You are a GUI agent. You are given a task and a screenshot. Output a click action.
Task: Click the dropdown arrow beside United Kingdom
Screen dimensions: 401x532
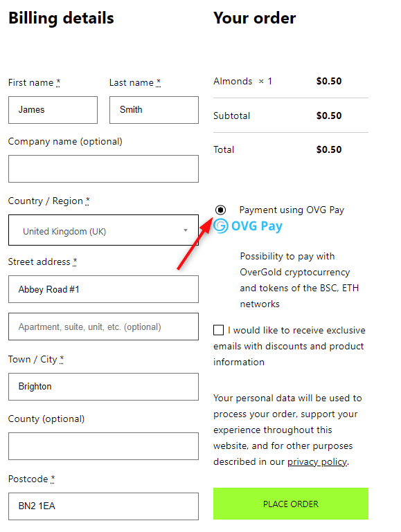[x=186, y=230]
